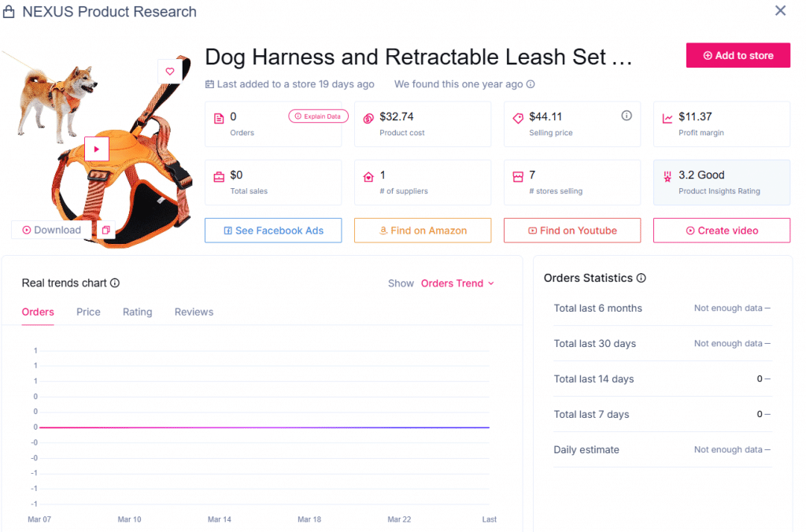This screenshot has height=532, width=806.
Task: Click the heart icon to favorite the product image
Action: pyautogui.click(x=170, y=70)
